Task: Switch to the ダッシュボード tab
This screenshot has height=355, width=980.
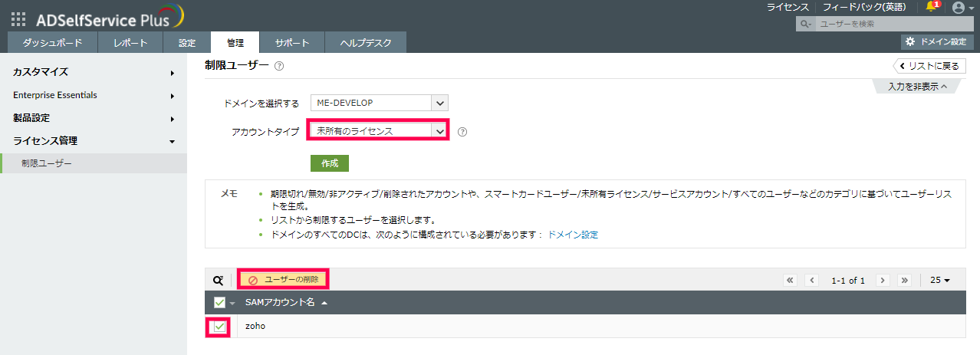Action: click(52, 42)
